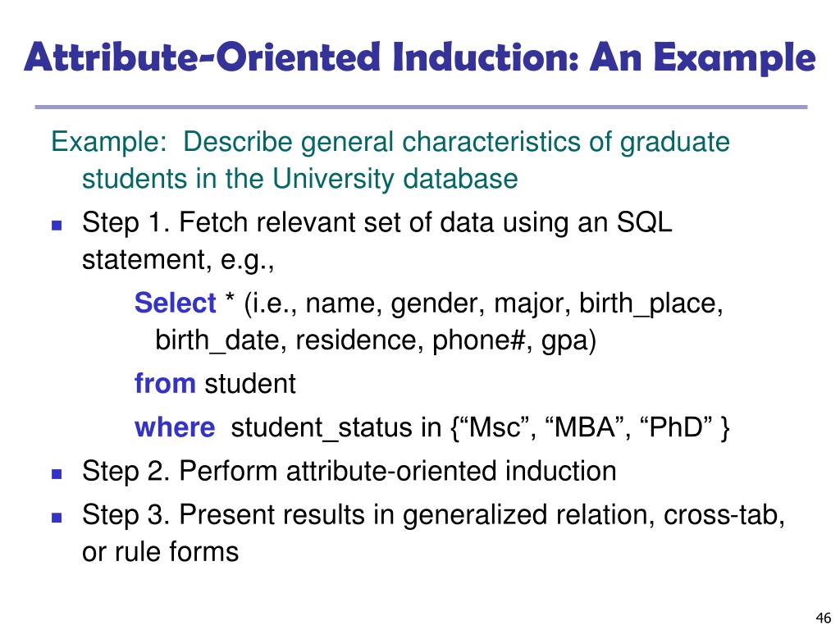The height and width of the screenshot is (630, 840).
Task: Click the word 'student' after 'from'
Action: (249, 382)
